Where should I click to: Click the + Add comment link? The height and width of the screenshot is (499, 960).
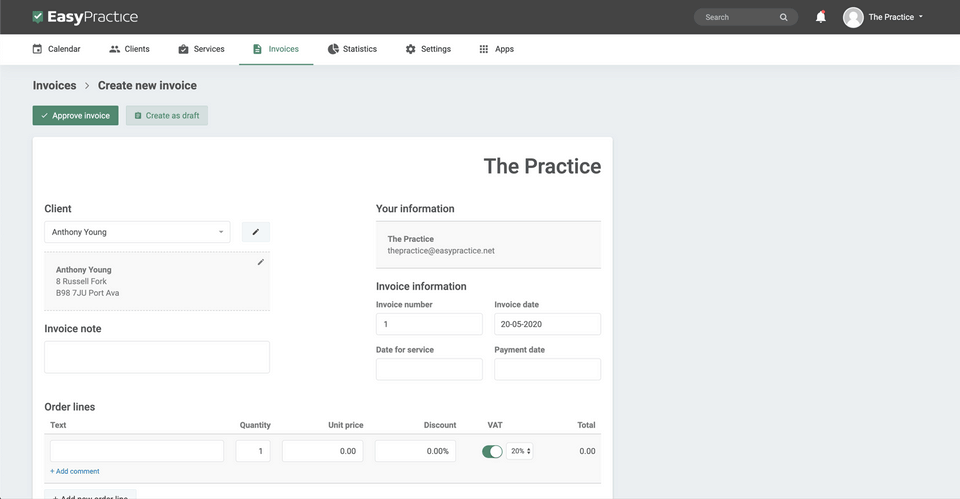pos(75,471)
